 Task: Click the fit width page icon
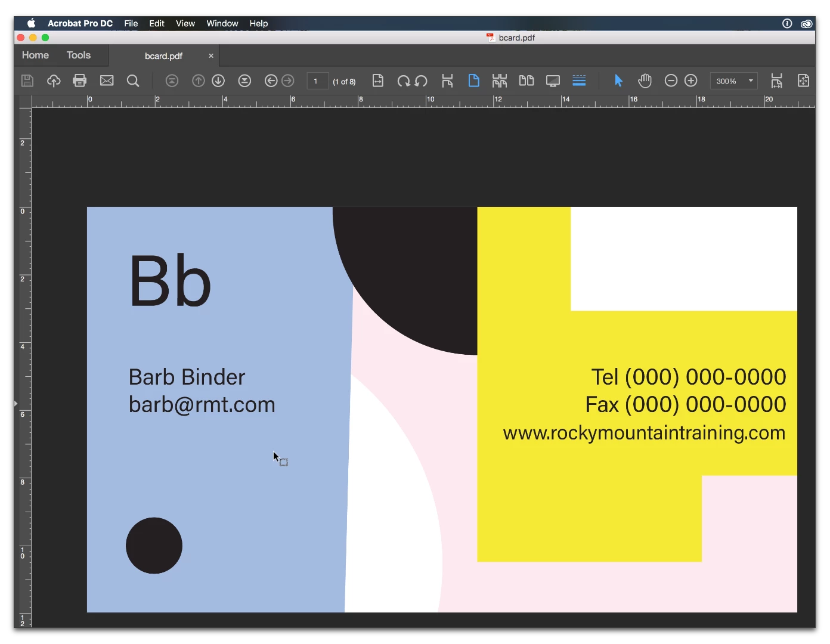point(378,80)
